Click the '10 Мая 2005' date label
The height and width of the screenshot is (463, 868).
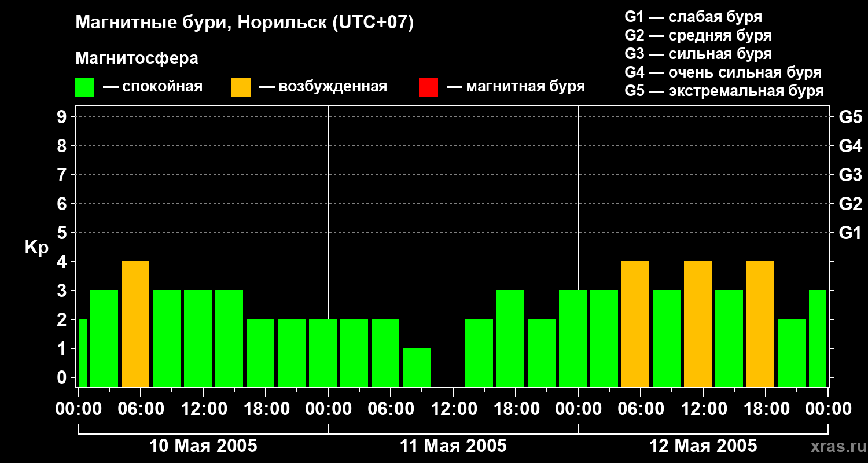(203, 446)
